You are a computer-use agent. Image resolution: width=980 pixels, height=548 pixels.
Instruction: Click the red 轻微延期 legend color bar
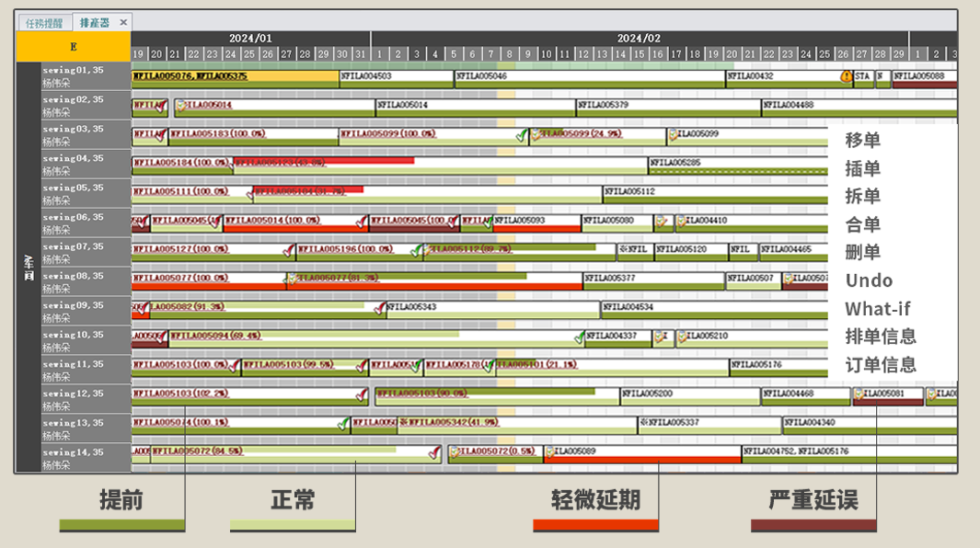pyautogui.click(x=595, y=526)
